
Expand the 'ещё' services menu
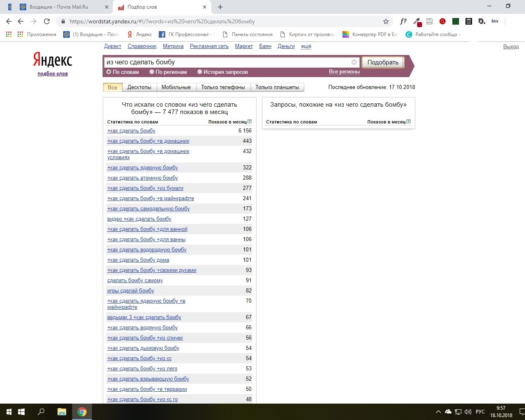pos(306,46)
